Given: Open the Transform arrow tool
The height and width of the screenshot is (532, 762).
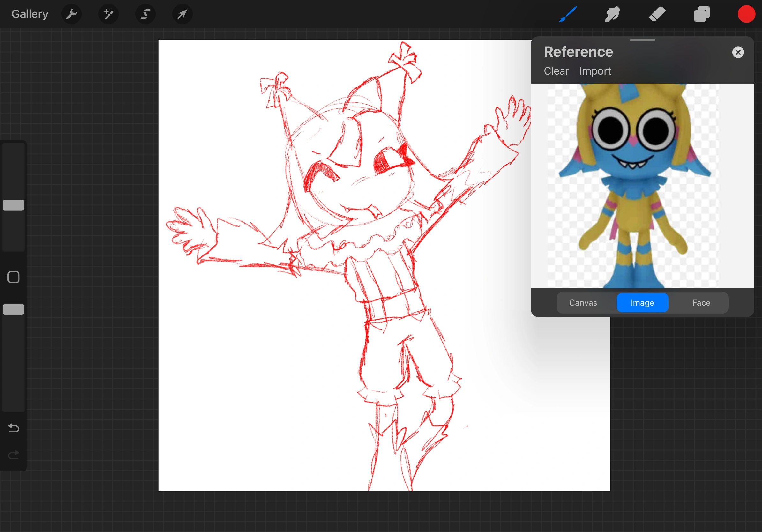Looking at the screenshot, I should (x=182, y=14).
